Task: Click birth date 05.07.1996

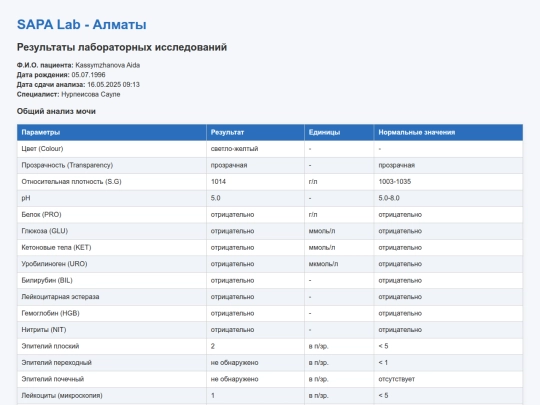Action: (89, 75)
